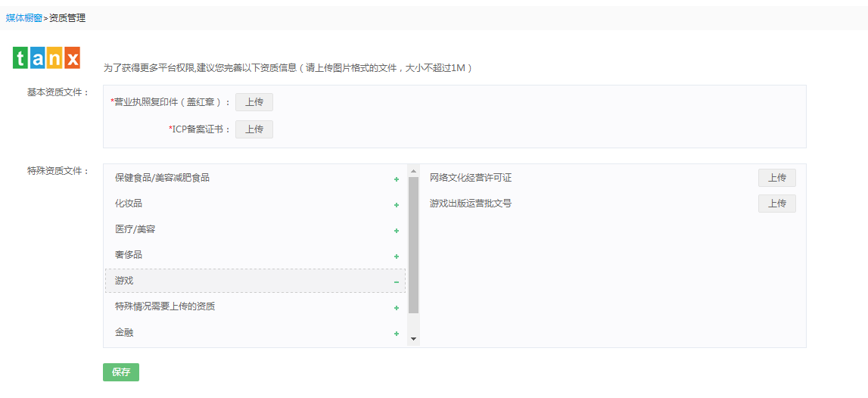Go to 媒体橱窗 breadcrumb link
Viewport: 868px width, 398px height.
click(x=24, y=18)
